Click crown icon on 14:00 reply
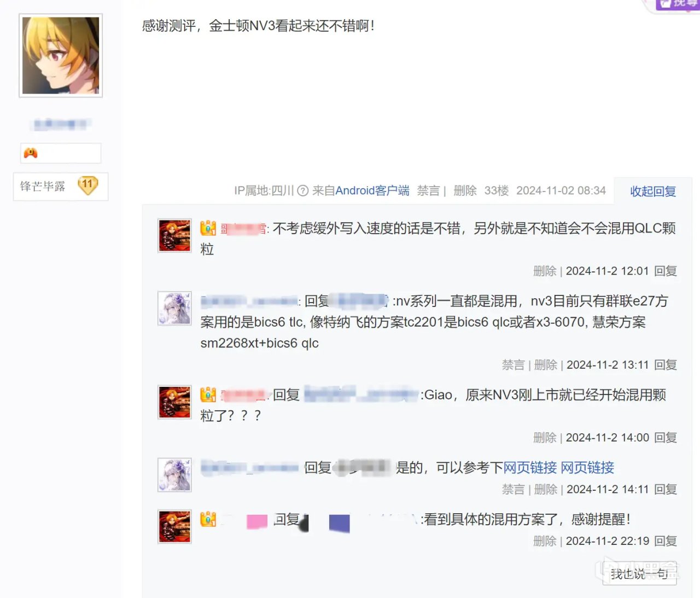 point(208,394)
